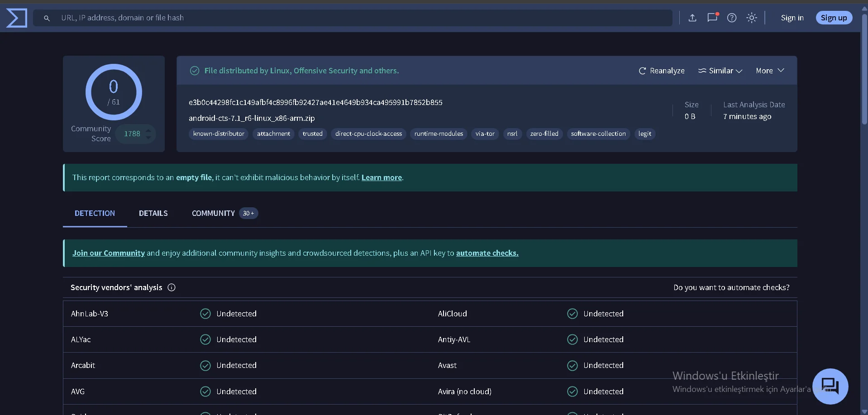Click the Sign up button
The width and height of the screenshot is (868, 415).
click(x=834, y=18)
